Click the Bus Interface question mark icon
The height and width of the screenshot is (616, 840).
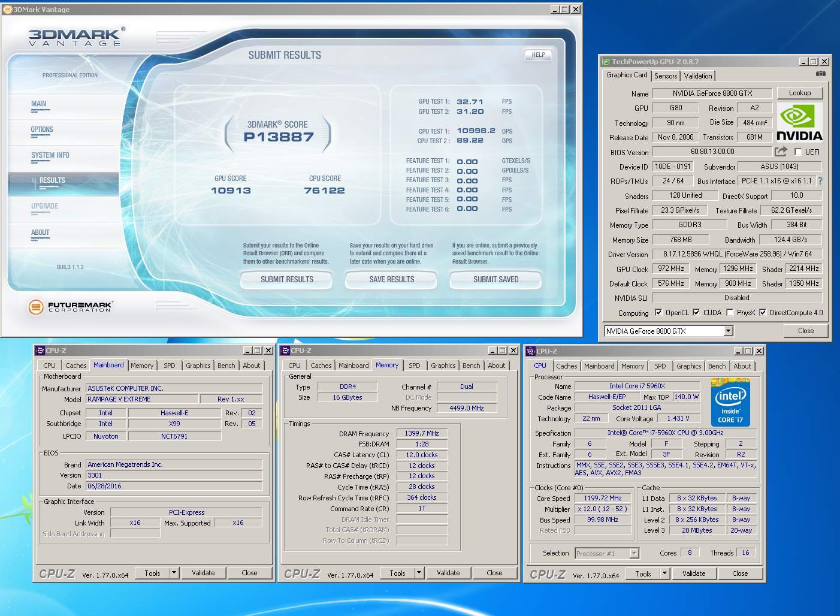click(820, 181)
